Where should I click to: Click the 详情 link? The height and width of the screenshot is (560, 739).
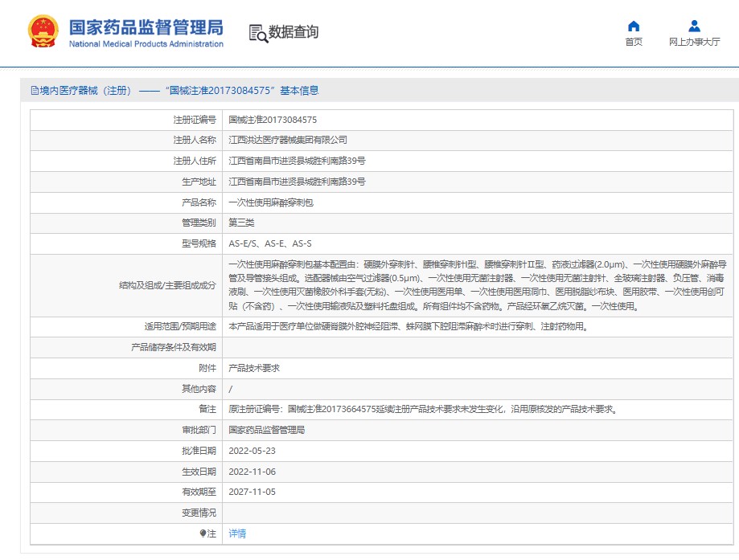point(237,533)
